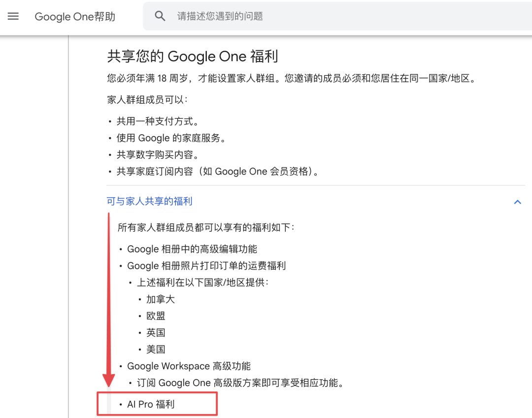Viewport: 532px width, 418px height.
Task: Click the 订阅 Google One 高级版方案 sub-item
Action: [241, 383]
